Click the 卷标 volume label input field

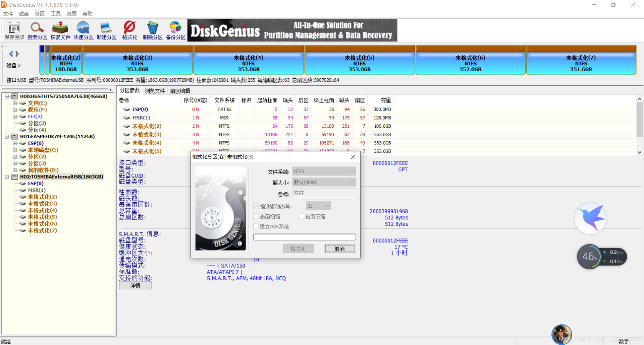[x=324, y=193]
